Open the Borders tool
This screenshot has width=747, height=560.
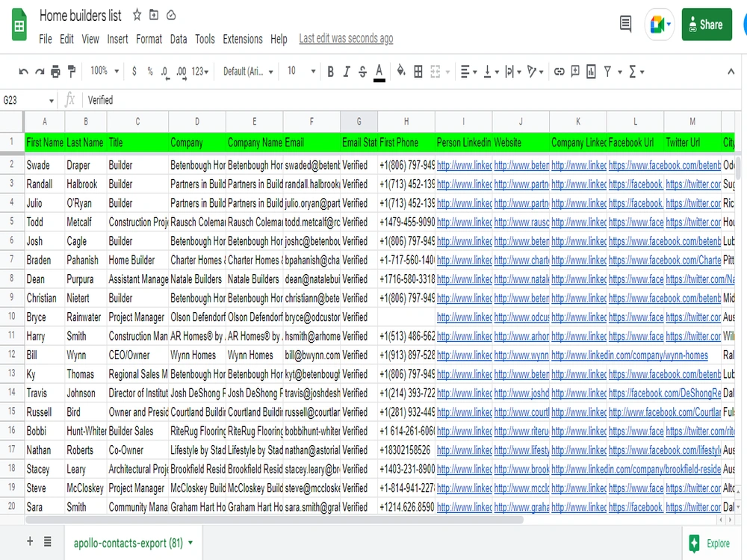tap(418, 72)
